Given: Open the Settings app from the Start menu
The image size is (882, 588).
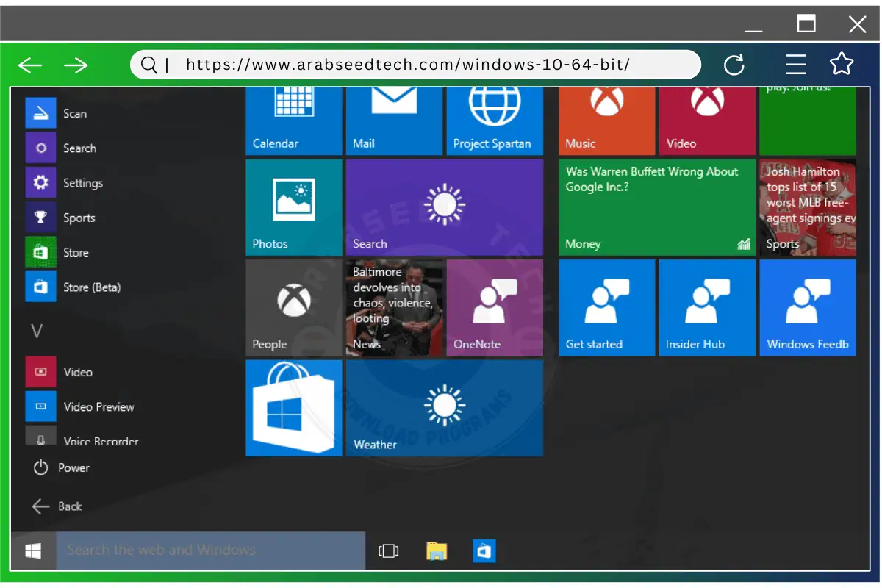Looking at the screenshot, I should pos(81,182).
